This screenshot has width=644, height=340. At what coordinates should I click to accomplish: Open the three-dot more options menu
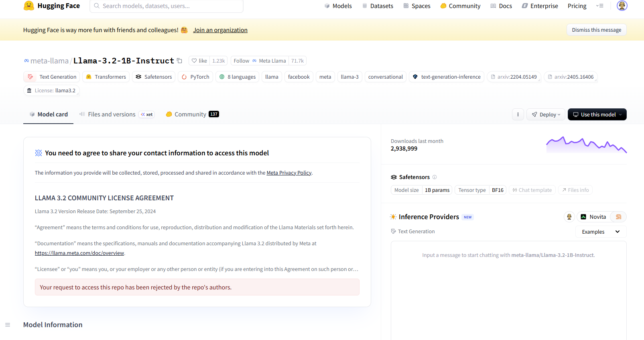coord(518,114)
